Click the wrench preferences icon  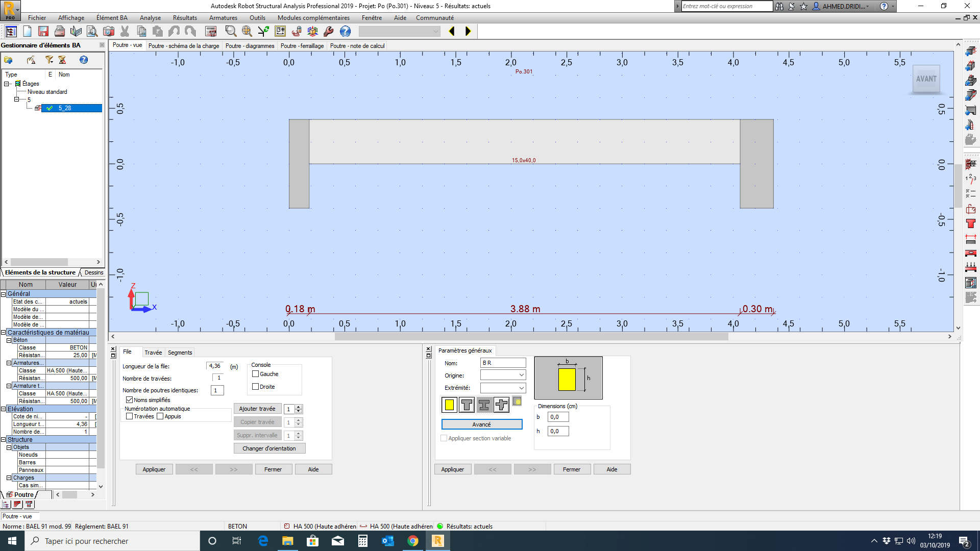coord(329,32)
